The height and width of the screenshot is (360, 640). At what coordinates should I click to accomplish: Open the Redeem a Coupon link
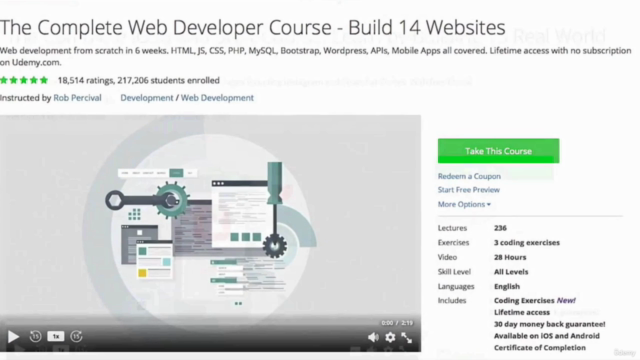tap(469, 176)
